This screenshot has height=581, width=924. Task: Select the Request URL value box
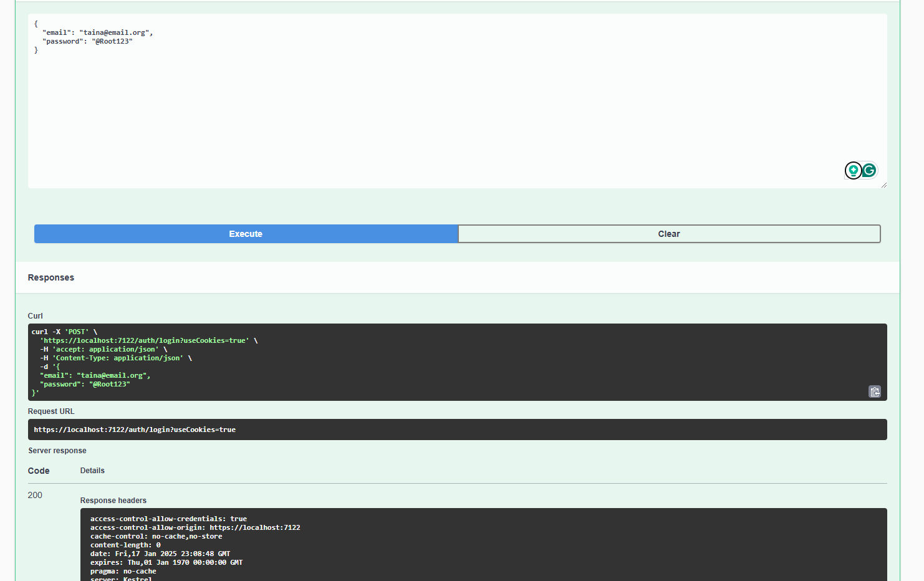pos(457,430)
